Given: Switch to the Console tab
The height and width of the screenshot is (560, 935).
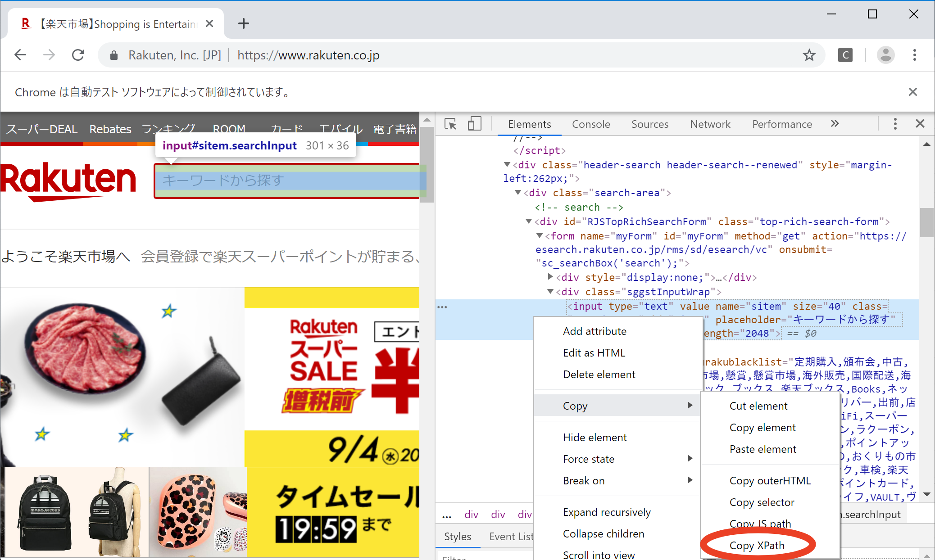Looking at the screenshot, I should click(x=591, y=124).
